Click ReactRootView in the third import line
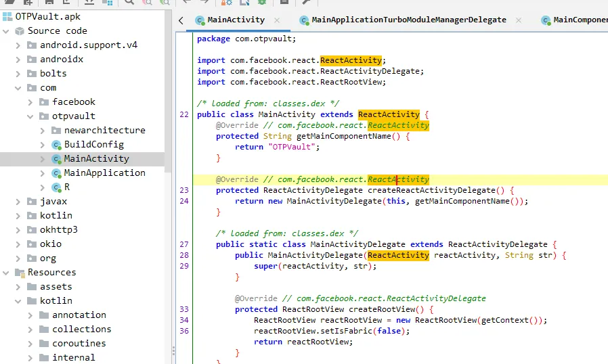The height and width of the screenshot is (364, 608). click(351, 82)
